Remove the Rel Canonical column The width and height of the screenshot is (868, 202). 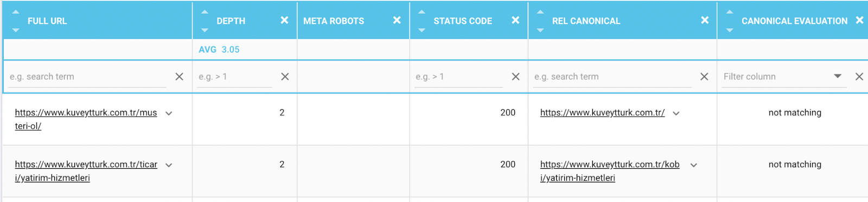705,20
